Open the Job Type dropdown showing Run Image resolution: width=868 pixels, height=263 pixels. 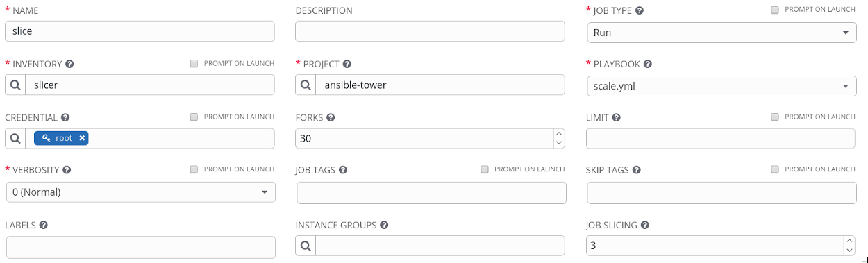point(721,33)
